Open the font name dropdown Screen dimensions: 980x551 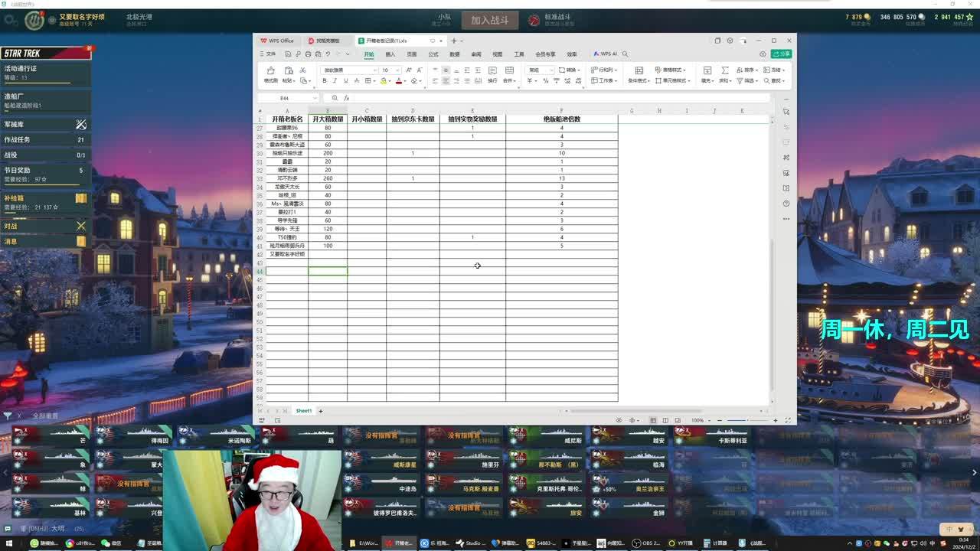[350, 70]
